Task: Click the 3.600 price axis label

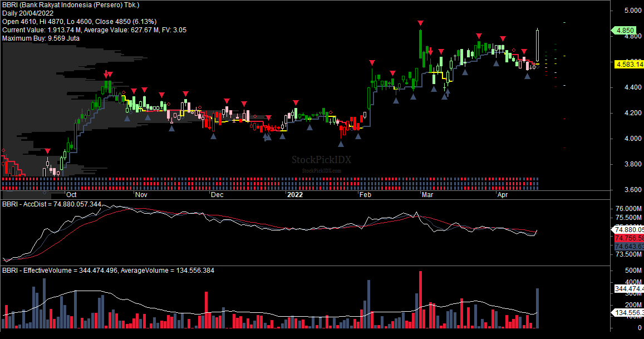Action: [632, 189]
